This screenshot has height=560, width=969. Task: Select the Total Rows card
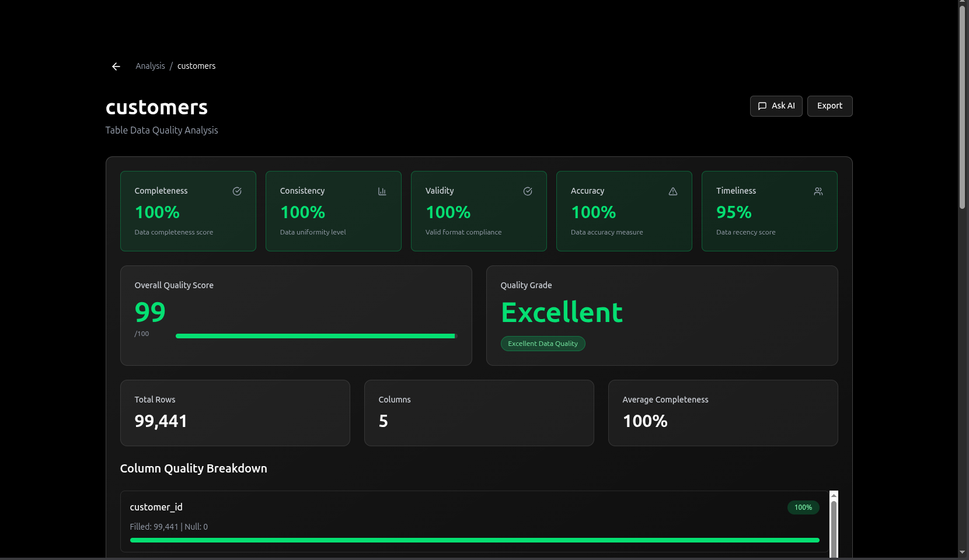point(235,413)
